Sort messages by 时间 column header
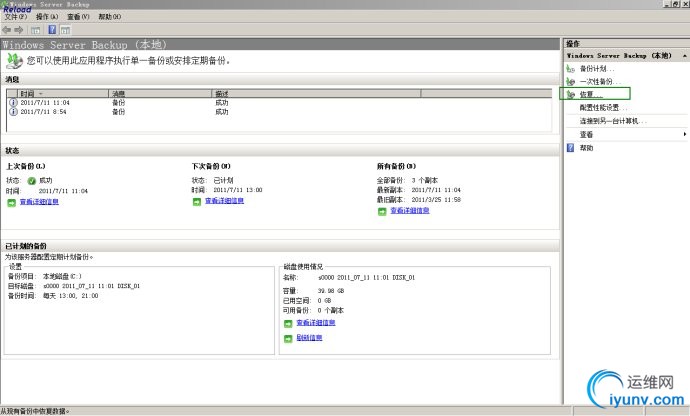This screenshot has width=690, height=416. [62, 93]
